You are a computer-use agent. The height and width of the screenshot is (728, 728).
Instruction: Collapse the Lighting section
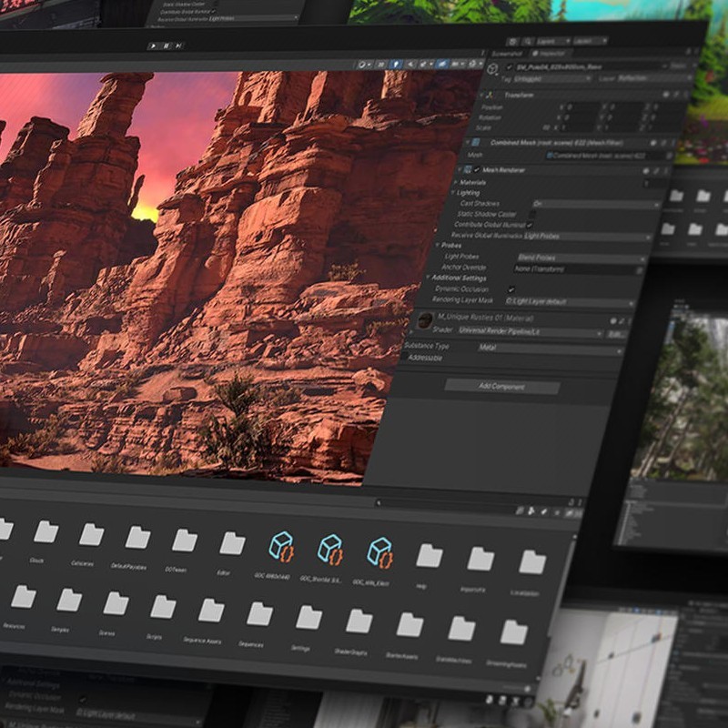(x=452, y=193)
